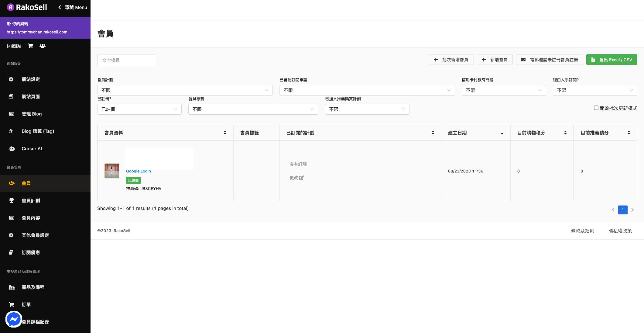Click the edit icon next to 更改
This screenshot has height=333, width=644.
pyautogui.click(x=301, y=178)
